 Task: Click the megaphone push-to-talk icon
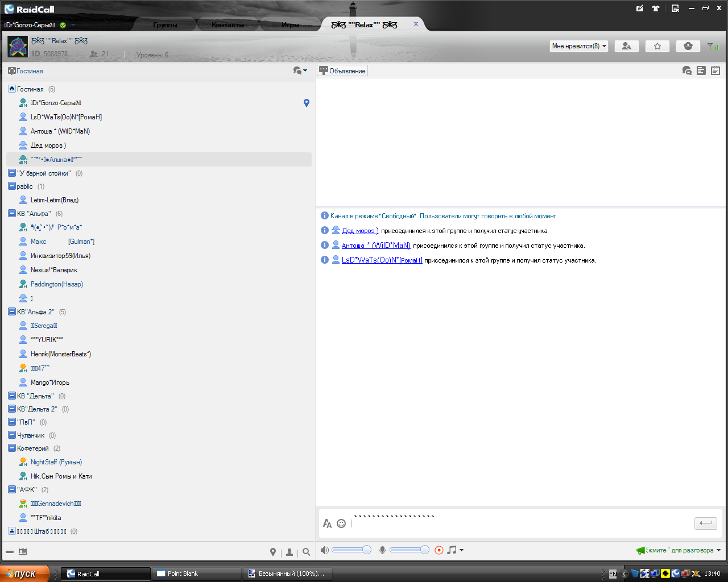pos(642,550)
